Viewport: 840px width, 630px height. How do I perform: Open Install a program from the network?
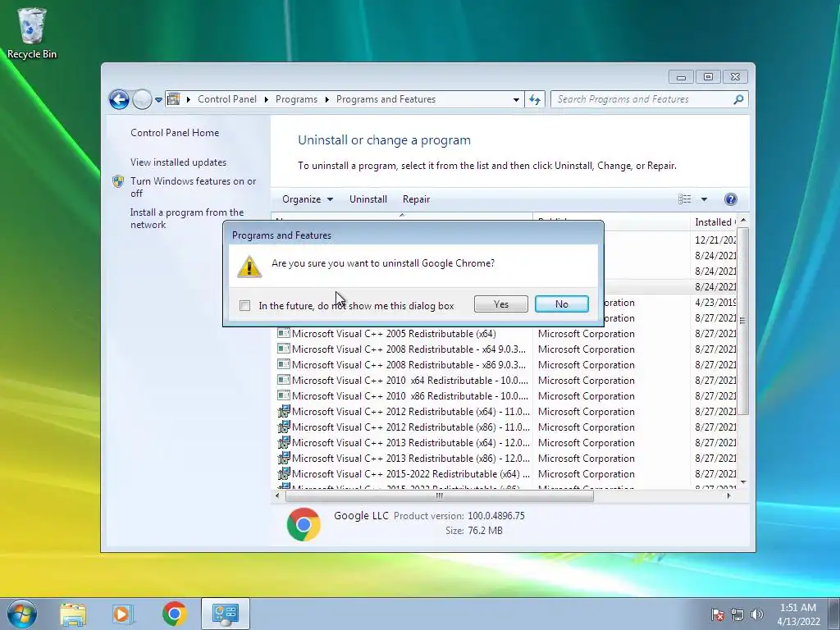click(x=187, y=218)
